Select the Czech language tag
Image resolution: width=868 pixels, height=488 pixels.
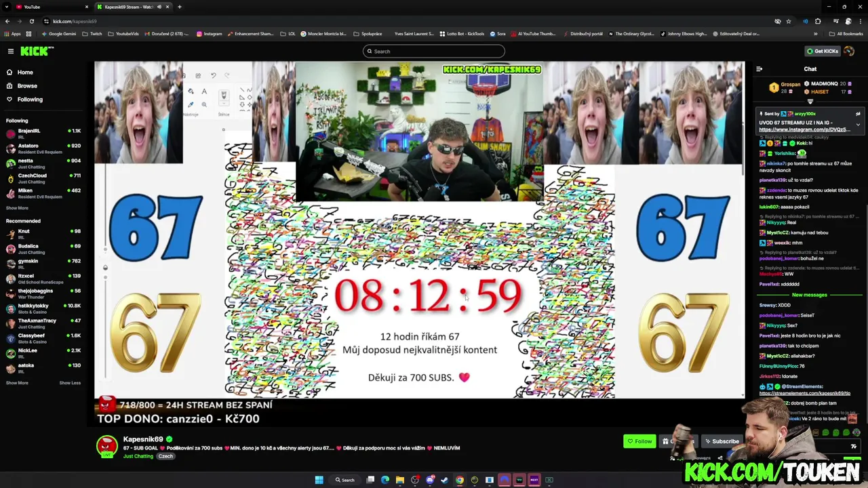point(165,457)
